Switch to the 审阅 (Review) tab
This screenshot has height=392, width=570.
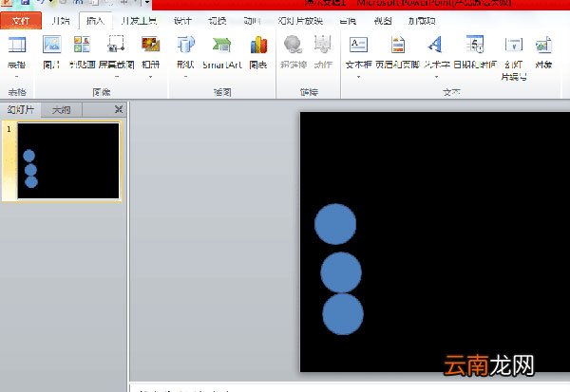click(348, 21)
